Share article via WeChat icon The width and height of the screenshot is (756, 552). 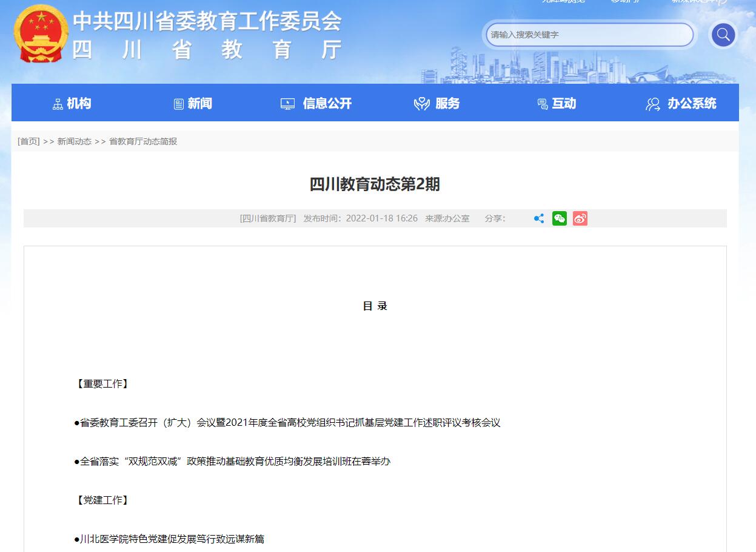click(x=559, y=218)
